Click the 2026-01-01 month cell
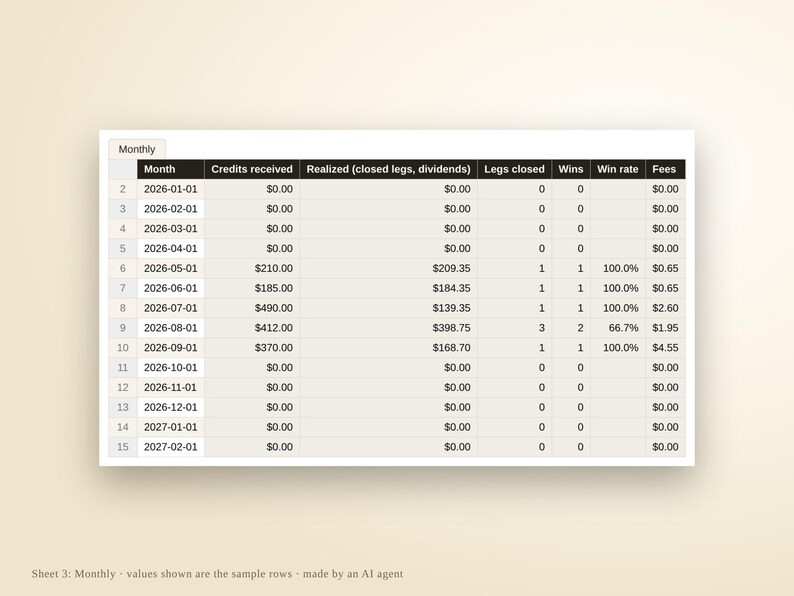Viewport: 794px width, 596px height. pos(171,189)
